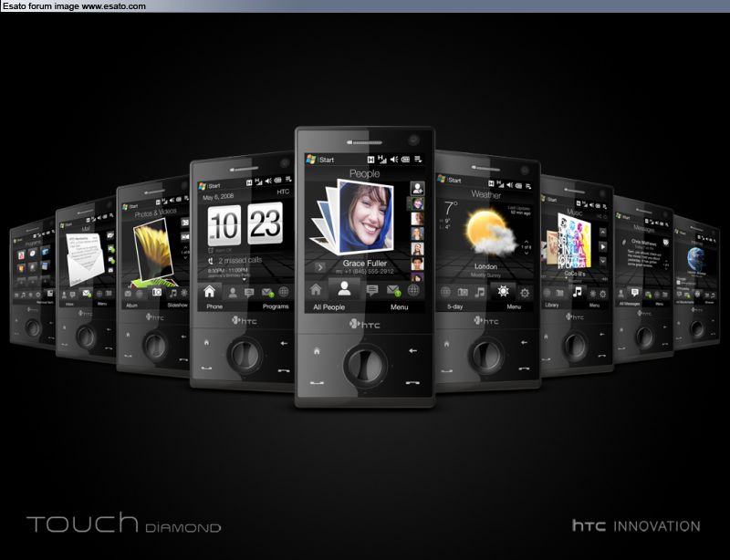Viewport: 730px width, 560px height.
Task: Tap the People tab icon on clock phone
Action: 233,293
